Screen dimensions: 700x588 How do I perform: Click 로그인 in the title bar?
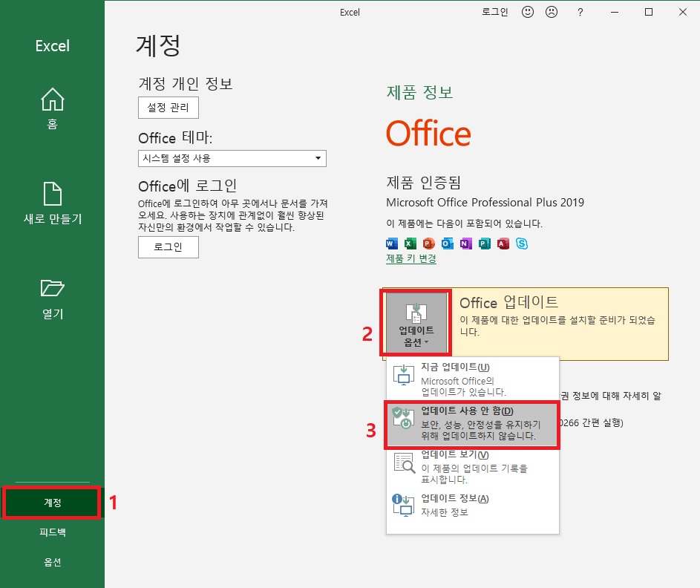tap(494, 12)
